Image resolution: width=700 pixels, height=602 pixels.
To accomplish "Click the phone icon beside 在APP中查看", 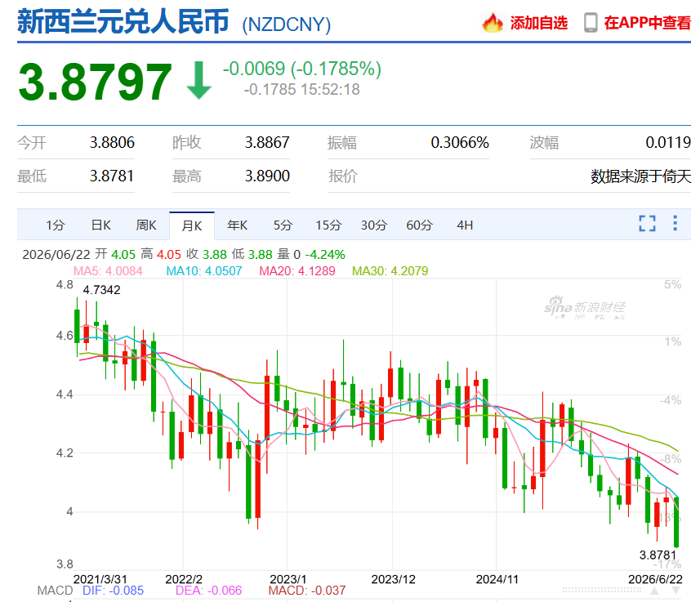I will [x=591, y=23].
